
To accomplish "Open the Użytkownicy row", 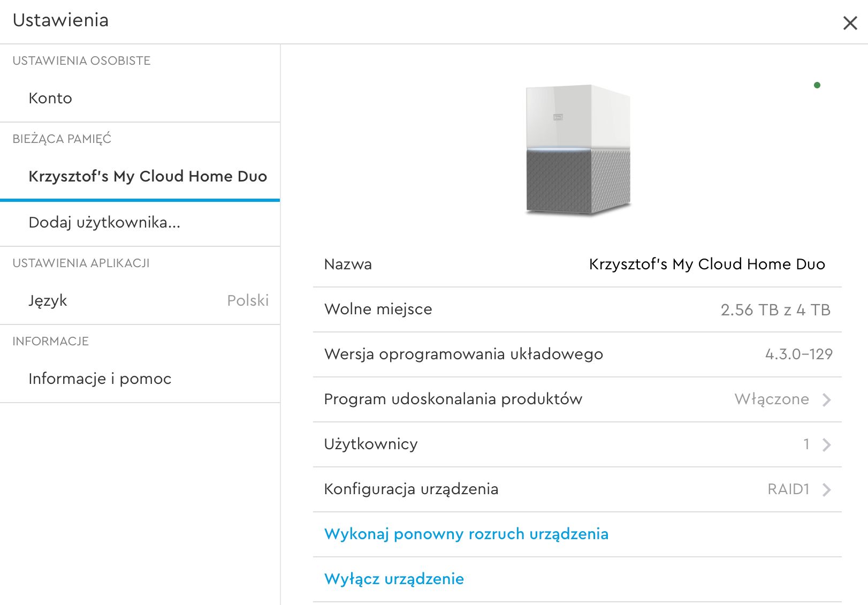I will click(x=577, y=444).
